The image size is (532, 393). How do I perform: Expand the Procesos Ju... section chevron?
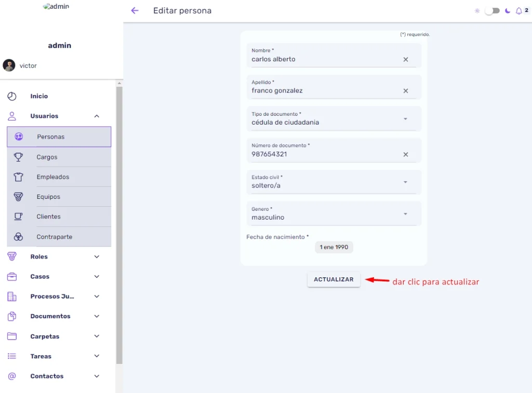coord(97,296)
